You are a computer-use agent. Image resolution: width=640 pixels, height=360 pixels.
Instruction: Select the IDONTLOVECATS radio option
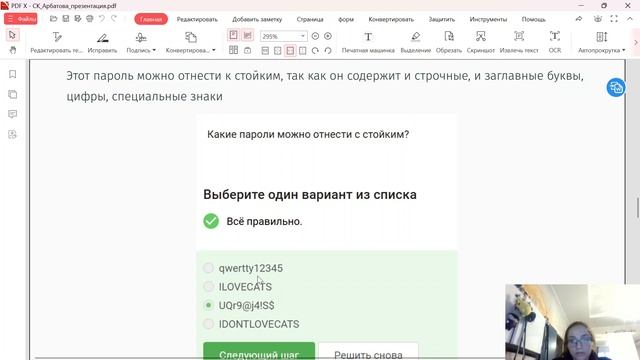point(209,324)
